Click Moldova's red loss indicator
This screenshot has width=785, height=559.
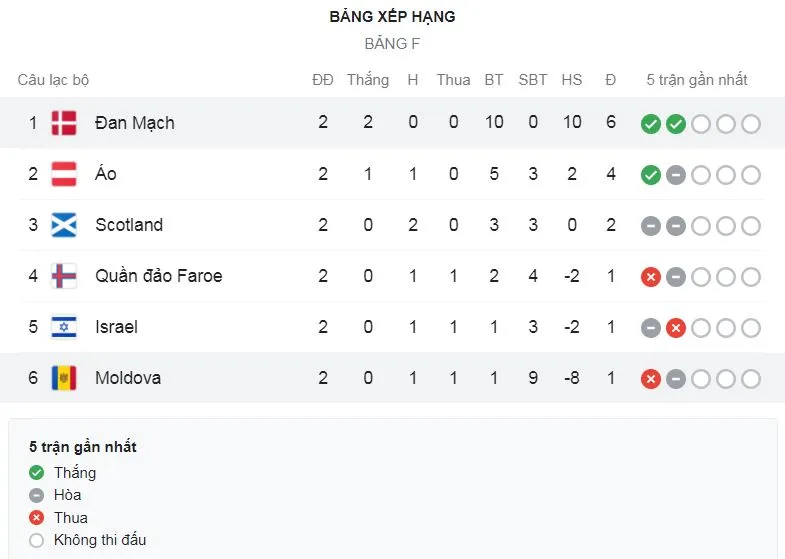(x=650, y=379)
